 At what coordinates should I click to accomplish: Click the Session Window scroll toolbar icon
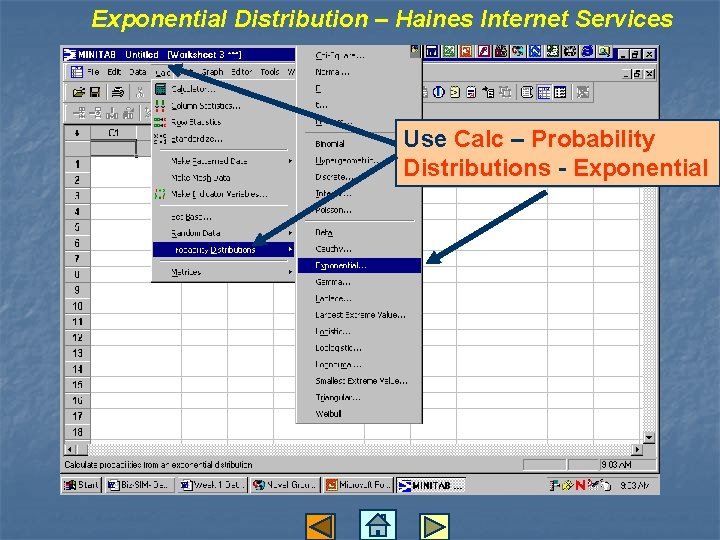[x=527, y=92]
